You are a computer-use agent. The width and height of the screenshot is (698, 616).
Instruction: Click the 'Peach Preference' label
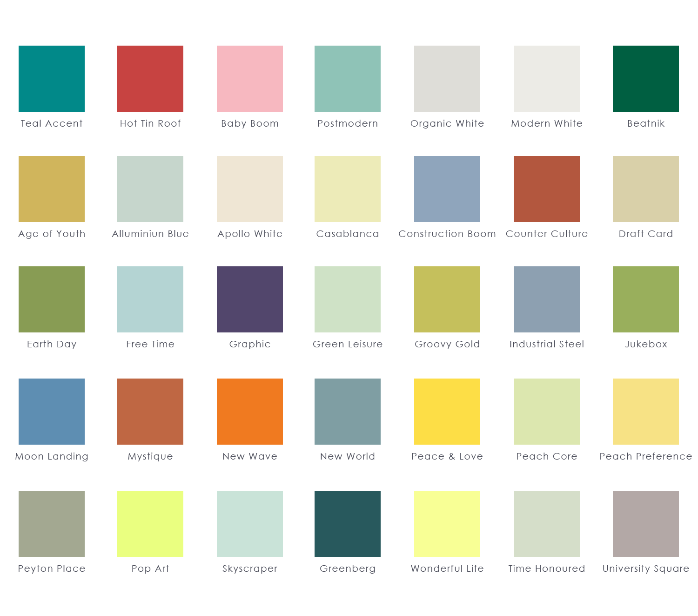point(646,456)
